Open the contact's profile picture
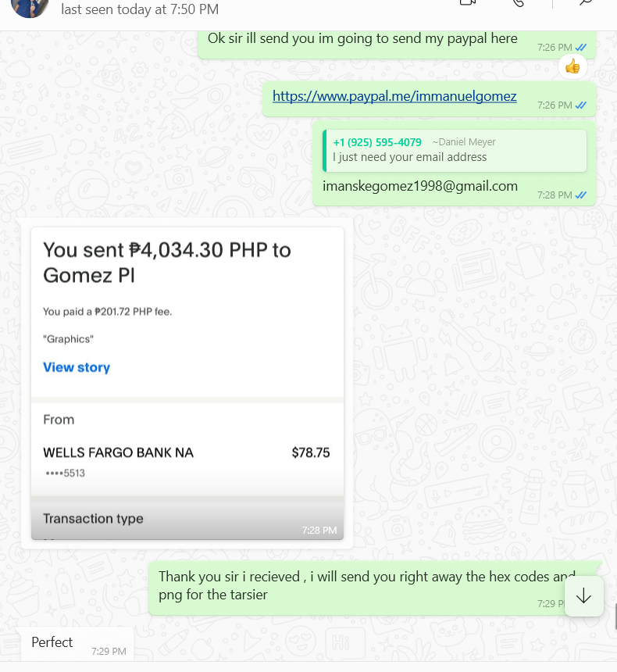Image resolution: width=617 pixels, height=672 pixels. [30, 6]
